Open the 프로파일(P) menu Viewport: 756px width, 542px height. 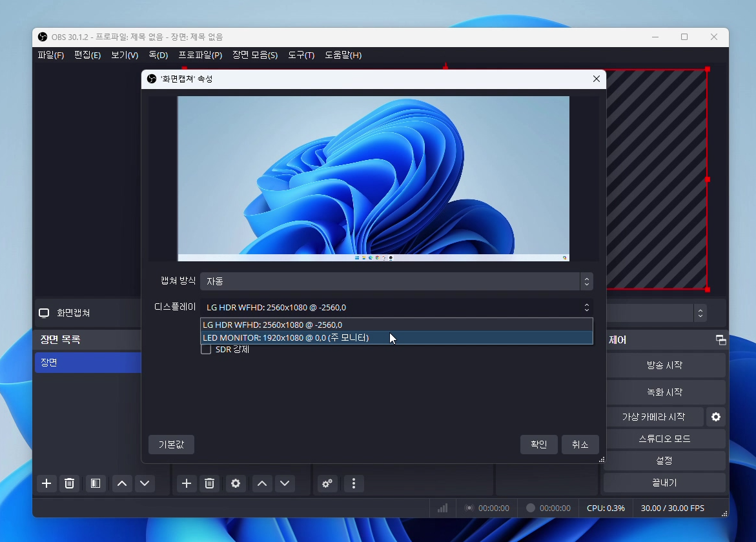(x=200, y=55)
